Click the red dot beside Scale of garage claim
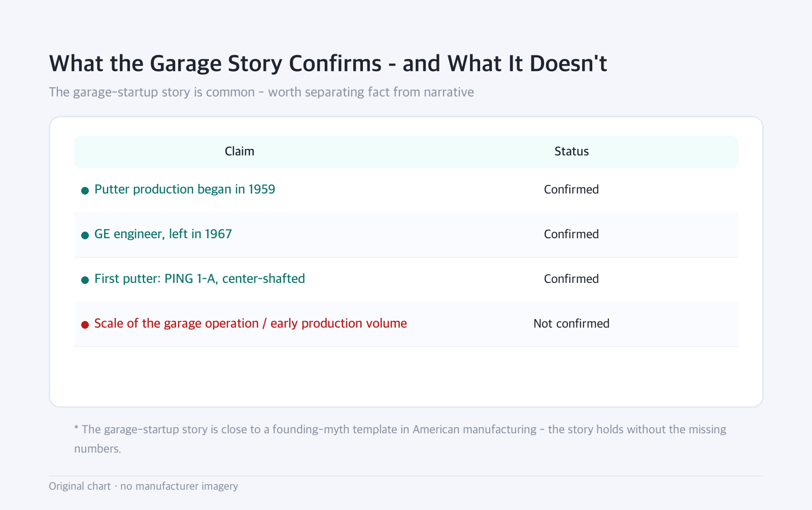The height and width of the screenshot is (510, 812). click(85, 325)
